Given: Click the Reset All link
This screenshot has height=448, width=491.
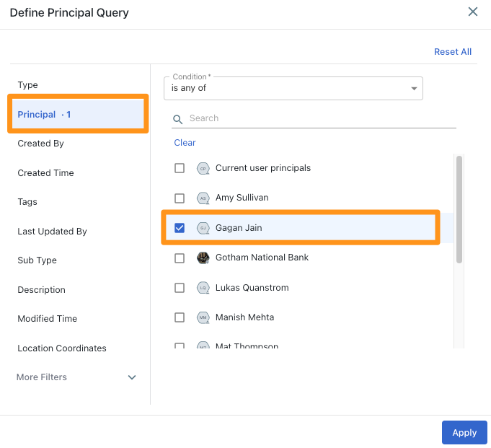Looking at the screenshot, I should pyautogui.click(x=453, y=52).
